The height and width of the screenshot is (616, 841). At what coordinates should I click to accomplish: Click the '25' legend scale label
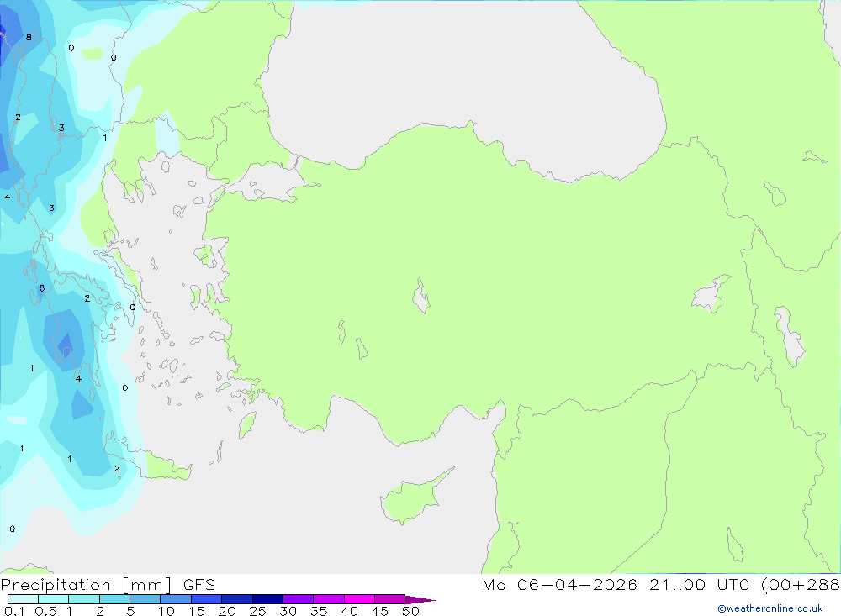(x=257, y=611)
